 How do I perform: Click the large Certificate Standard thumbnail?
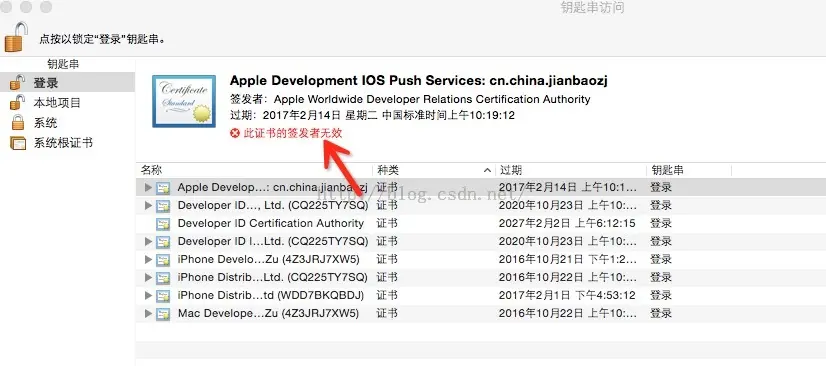pos(184,101)
